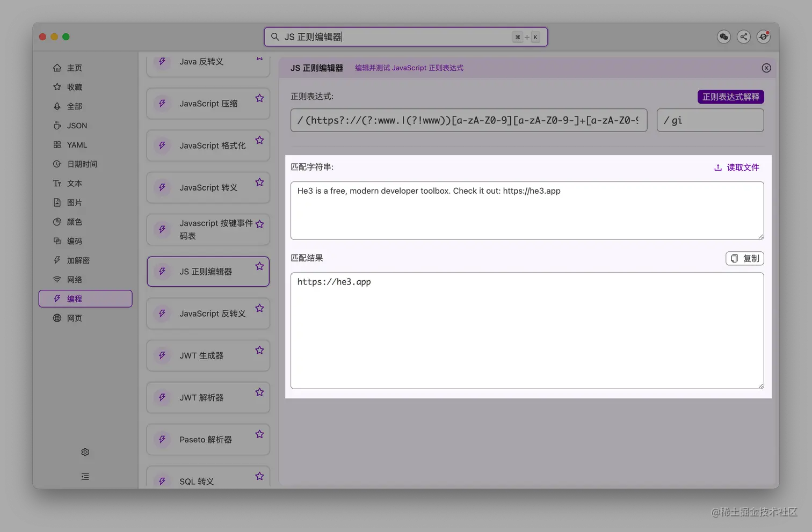Close the JS 正则编辑器 tool panel
The width and height of the screenshot is (812, 532).
click(x=766, y=68)
